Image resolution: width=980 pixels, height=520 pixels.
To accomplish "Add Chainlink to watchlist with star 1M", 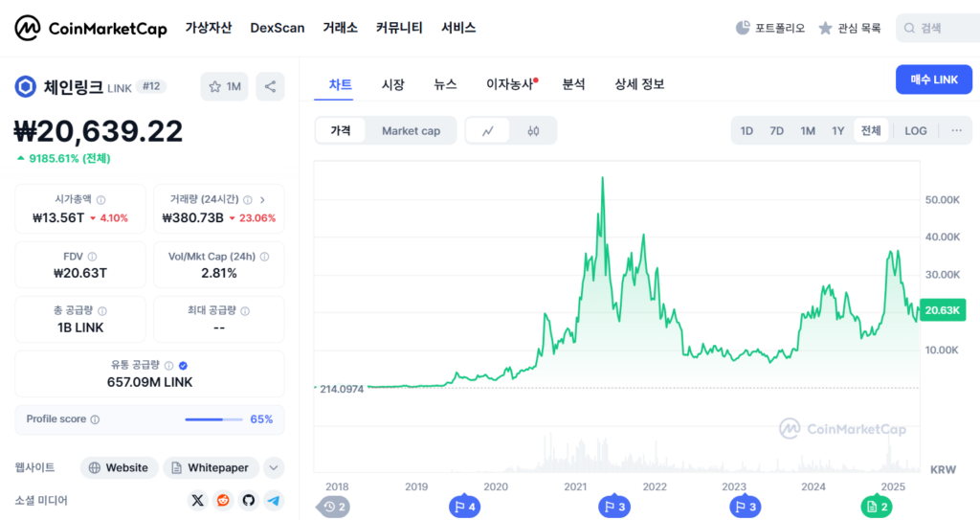I will (x=224, y=86).
